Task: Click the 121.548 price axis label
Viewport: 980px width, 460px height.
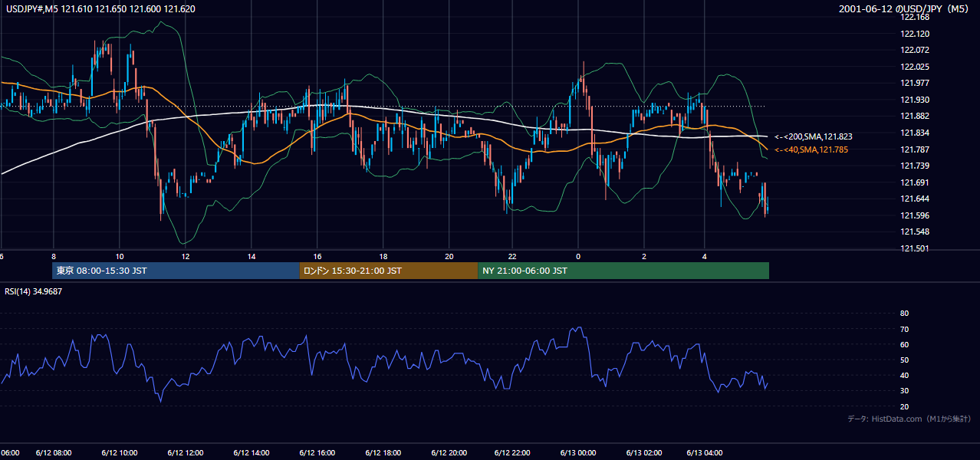Action: (915, 232)
